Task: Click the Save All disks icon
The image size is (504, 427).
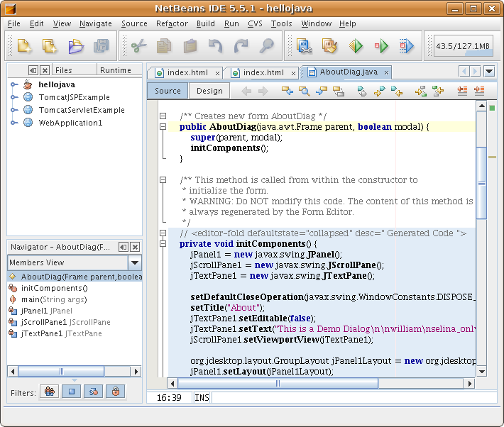Action: point(101,46)
